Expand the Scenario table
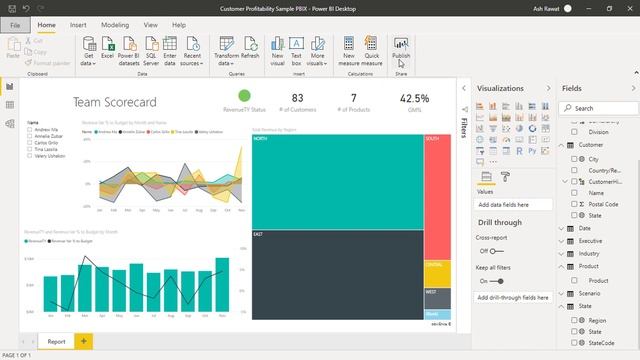 pos(562,293)
